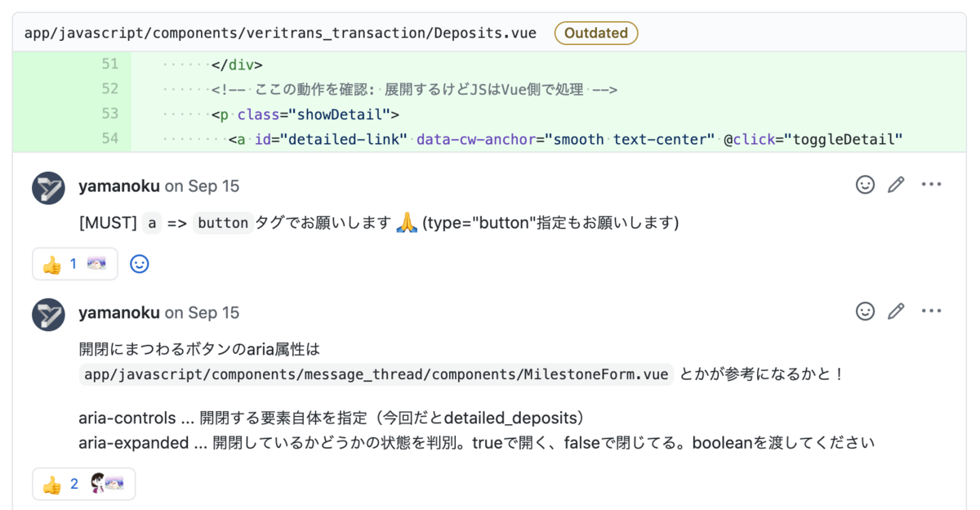Open the emoji picker next to the thumbs-up reaction

coord(139,263)
